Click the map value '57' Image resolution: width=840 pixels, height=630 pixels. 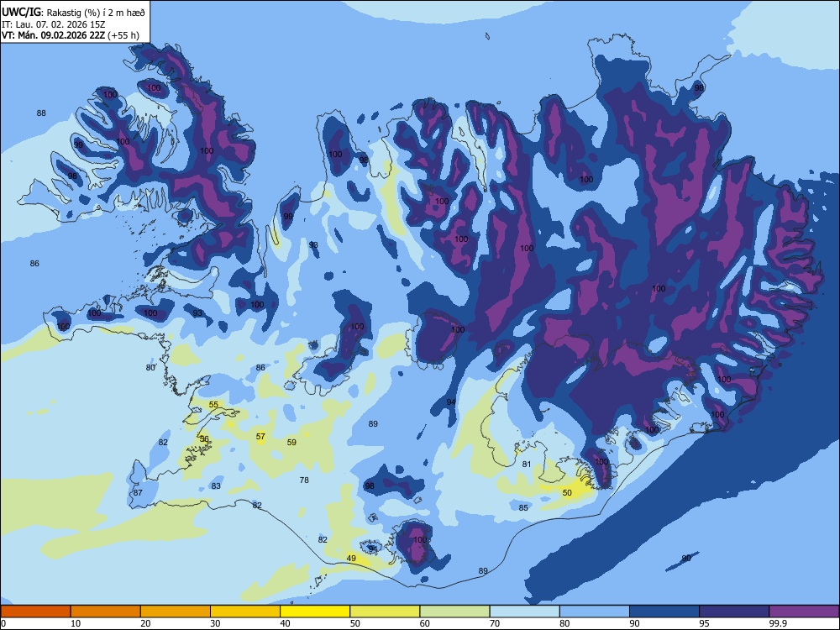[x=260, y=437]
